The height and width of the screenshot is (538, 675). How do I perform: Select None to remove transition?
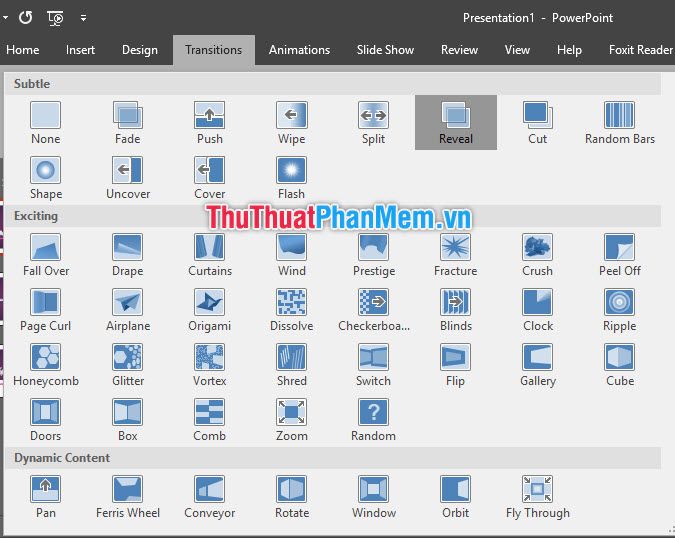pos(46,123)
